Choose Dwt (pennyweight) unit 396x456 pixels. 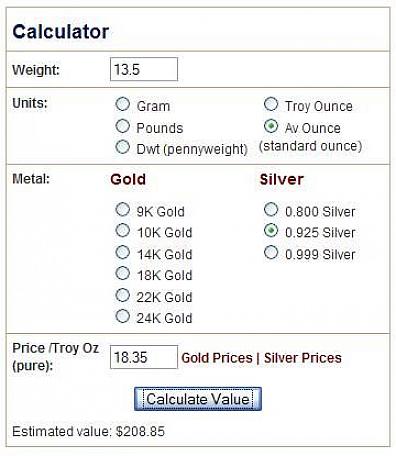[122, 147]
